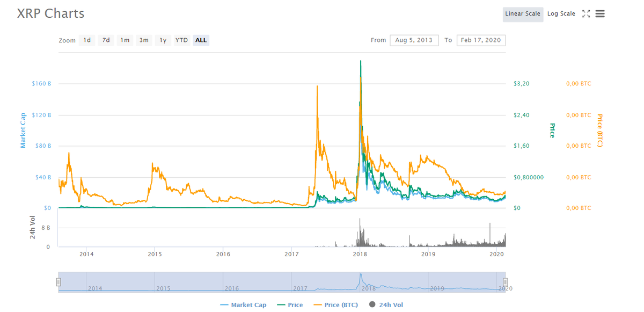Click left handle of range navigator
The image size is (644, 312).
pyautogui.click(x=58, y=282)
